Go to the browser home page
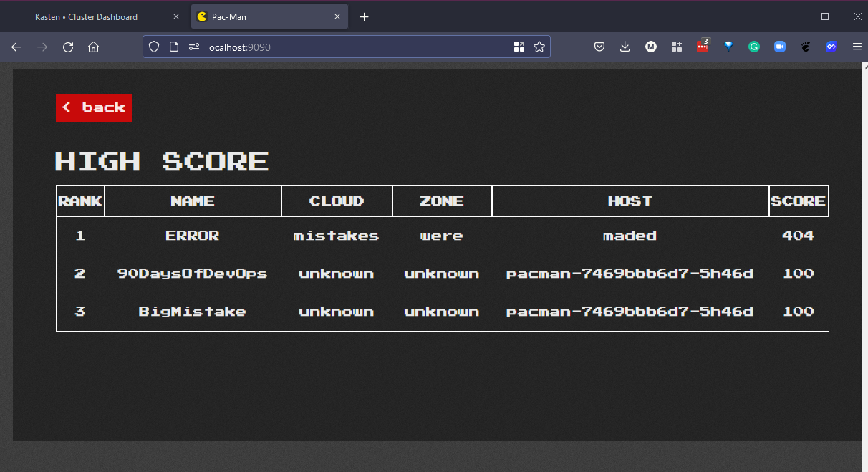868x472 pixels. point(93,47)
